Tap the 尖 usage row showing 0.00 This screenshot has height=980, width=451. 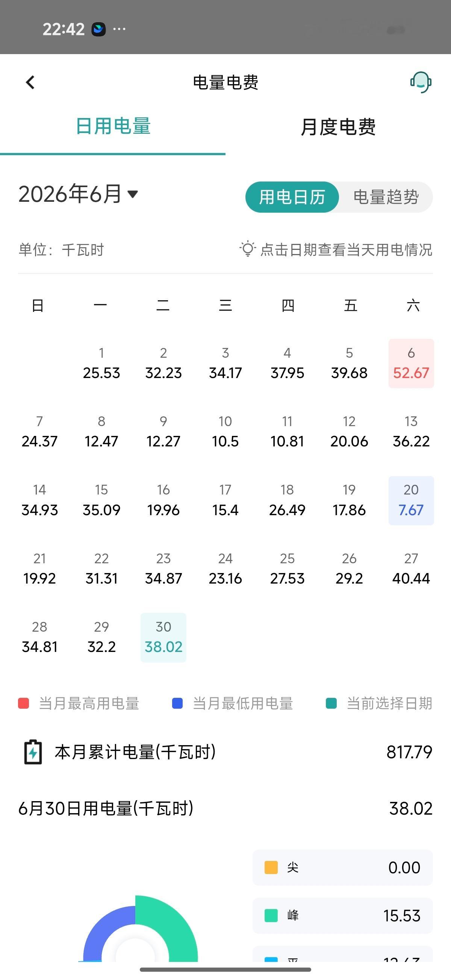(342, 867)
